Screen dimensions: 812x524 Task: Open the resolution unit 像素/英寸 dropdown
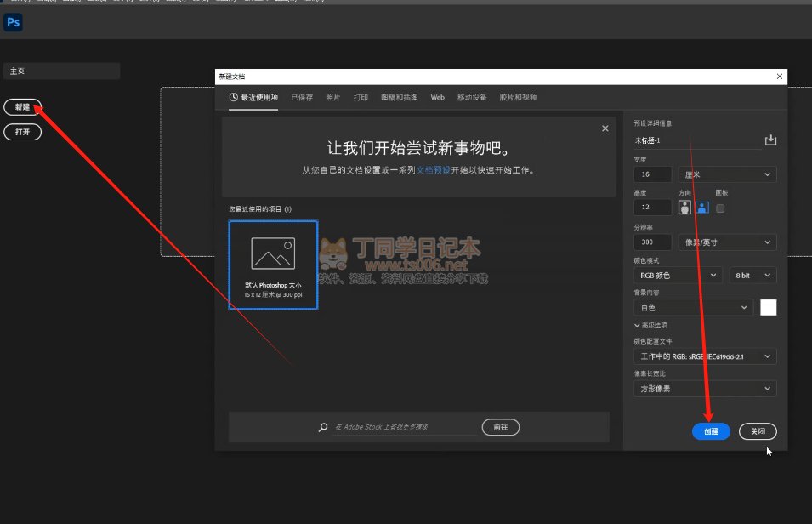tap(727, 242)
